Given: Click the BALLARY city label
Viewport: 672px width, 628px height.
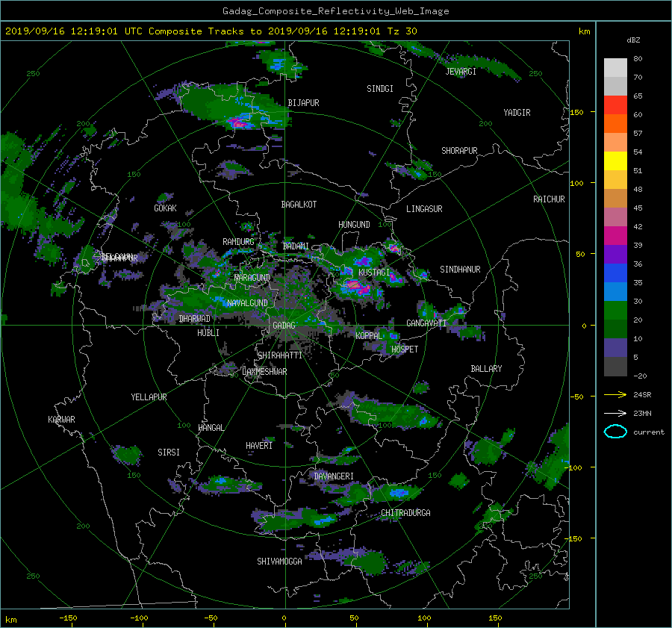Looking at the screenshot, I should 486,369.
